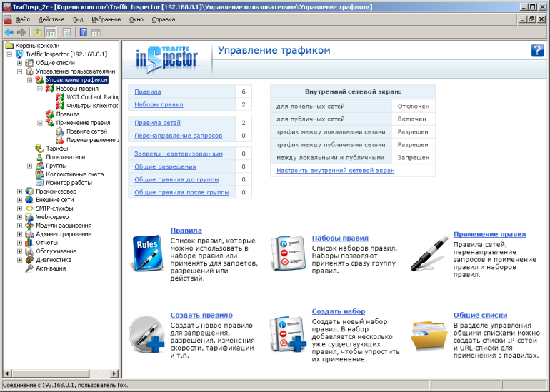Open Монитор работы tree node
The height and width of the screenshot is (392, 550).
click(69, 183)
